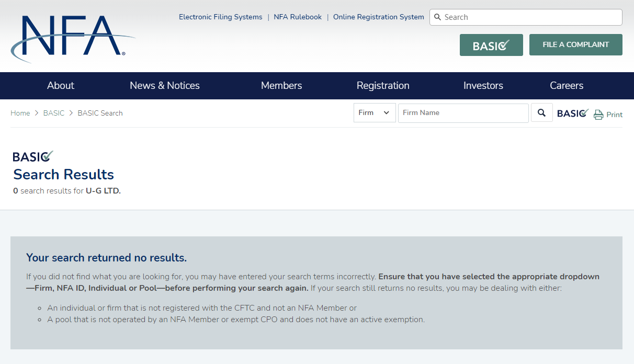The width and height of the screenshot is (634, 364).
Task: Focus the top site Search field
Action: 526,17
